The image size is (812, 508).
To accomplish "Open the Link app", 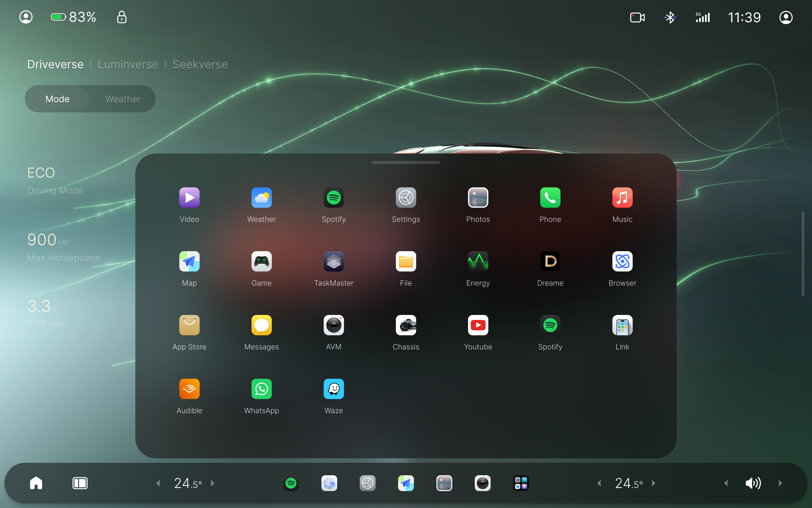I will [x=622, y=325].
